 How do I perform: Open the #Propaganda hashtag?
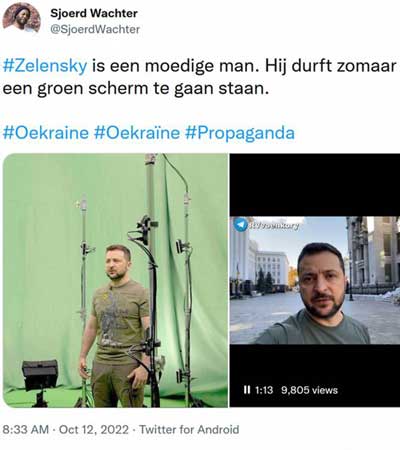click(240, 133)
